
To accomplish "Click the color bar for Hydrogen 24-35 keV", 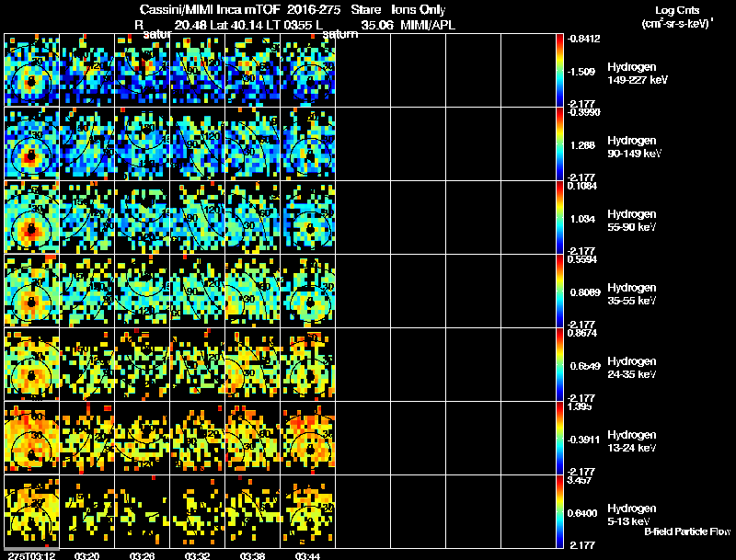I will click(x=561, y=365).
